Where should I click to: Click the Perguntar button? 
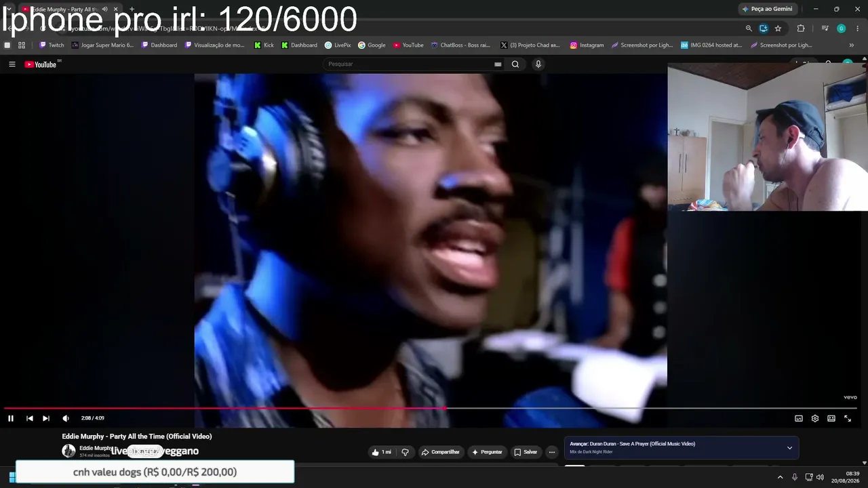(x=487, y=452)
